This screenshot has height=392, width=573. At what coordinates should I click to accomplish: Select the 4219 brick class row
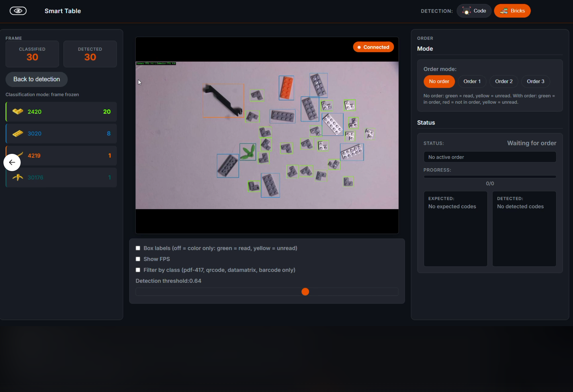tap(61, 156)
